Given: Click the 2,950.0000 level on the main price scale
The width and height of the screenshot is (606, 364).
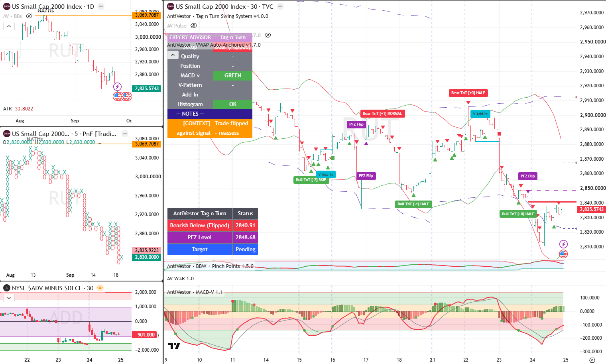Looking at the screenshot, I should click(x=592, y=42).
